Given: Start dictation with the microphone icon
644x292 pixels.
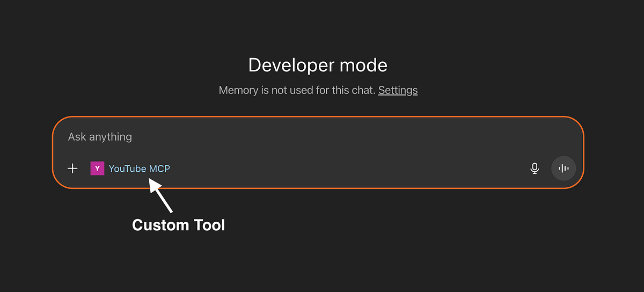Looking at the screenshot, I should 535,169.
